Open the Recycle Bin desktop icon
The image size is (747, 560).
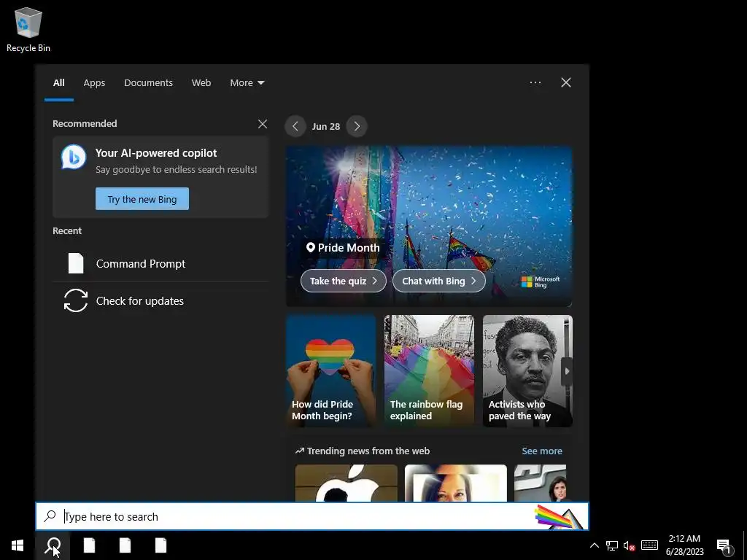click(28, 29)
